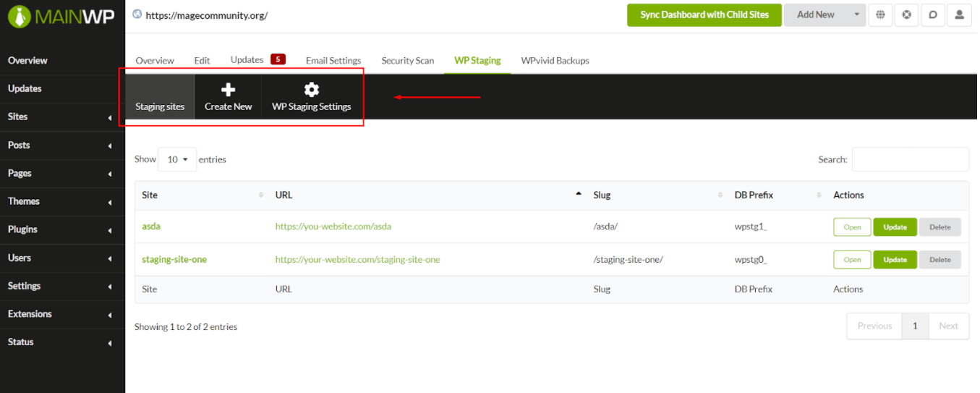Screen dimensions: 980x393
Task: Open Overview in the sidebar
Action: click(x=27, y=60)
